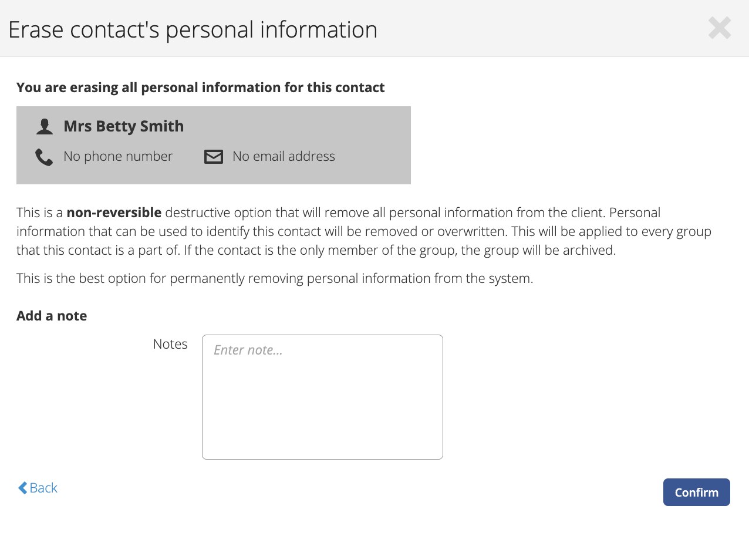The width and height of the screenshot is (749, 560).
Task: Click the 'group will be archived' sentence
Action: 400,250
